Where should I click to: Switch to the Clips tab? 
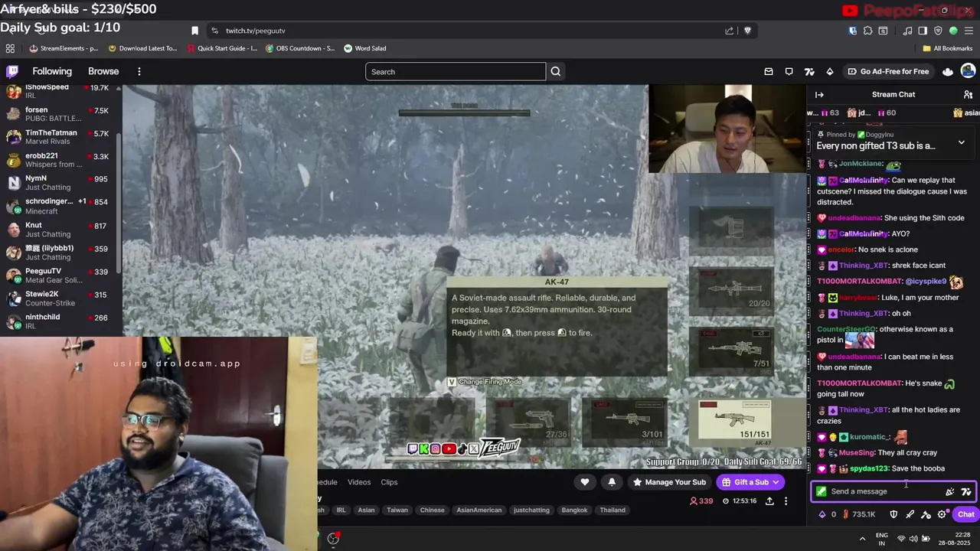pyautogui.click(x=389, y=482)
